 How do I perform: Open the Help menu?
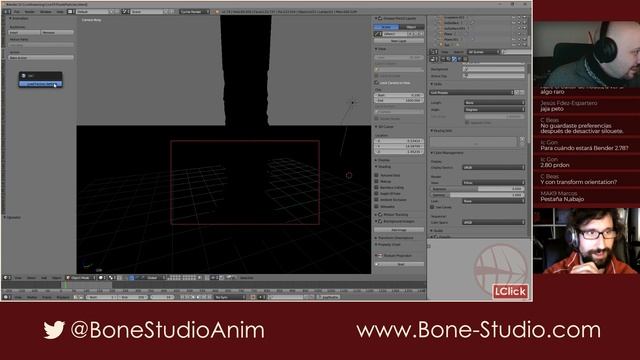[60, 12]
